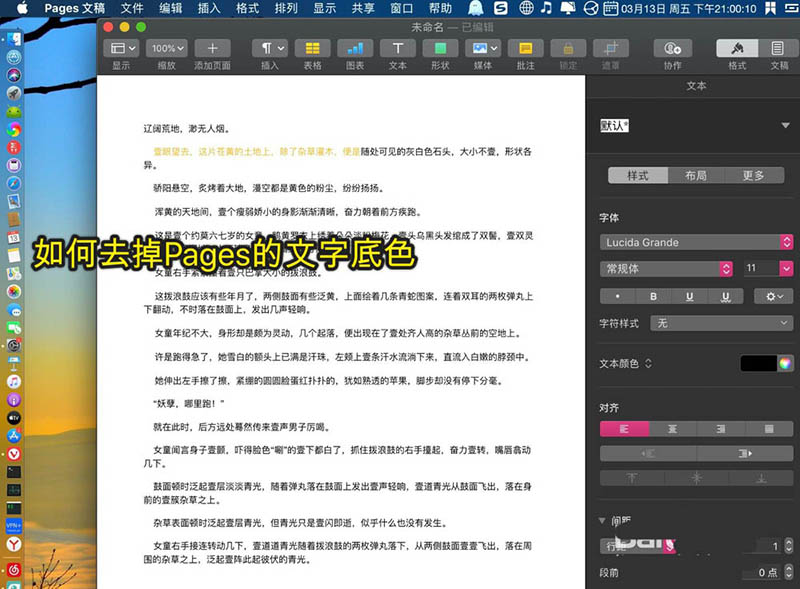The width and height of the screenshot is (800, 589).
Task: Switch to the 布局 tab
Action: 695,176
